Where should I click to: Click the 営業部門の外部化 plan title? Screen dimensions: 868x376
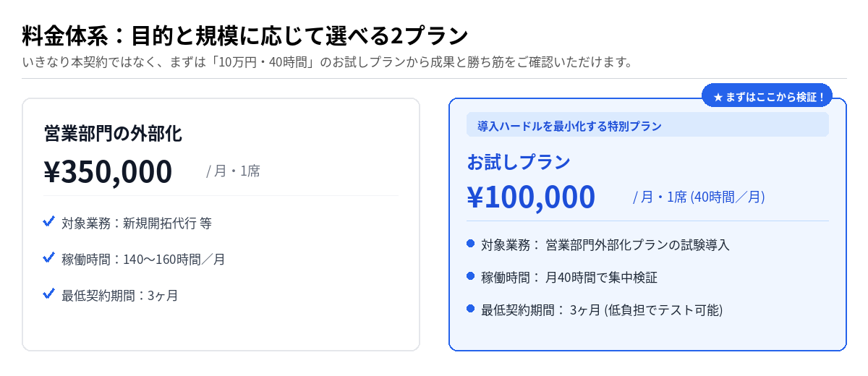(x=113, y=134)
